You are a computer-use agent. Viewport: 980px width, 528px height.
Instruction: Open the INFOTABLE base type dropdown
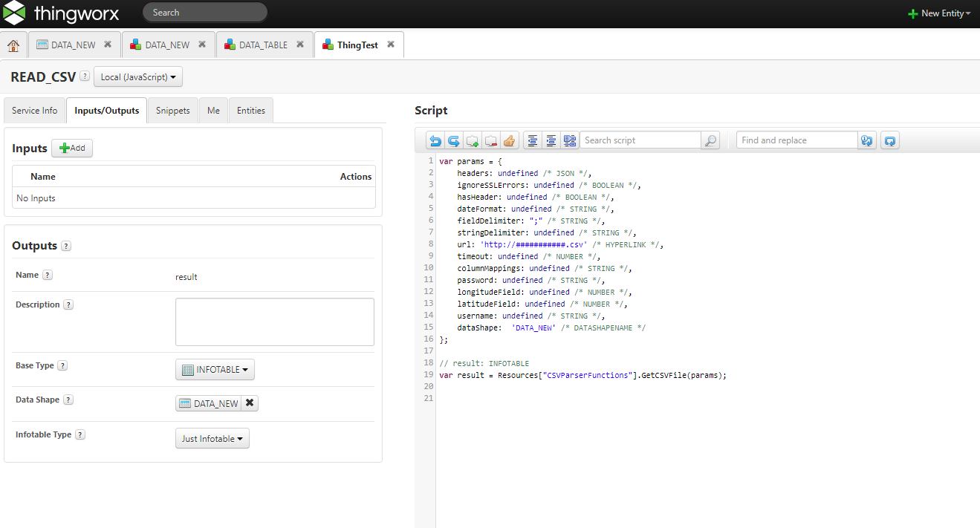pos(215,370)
